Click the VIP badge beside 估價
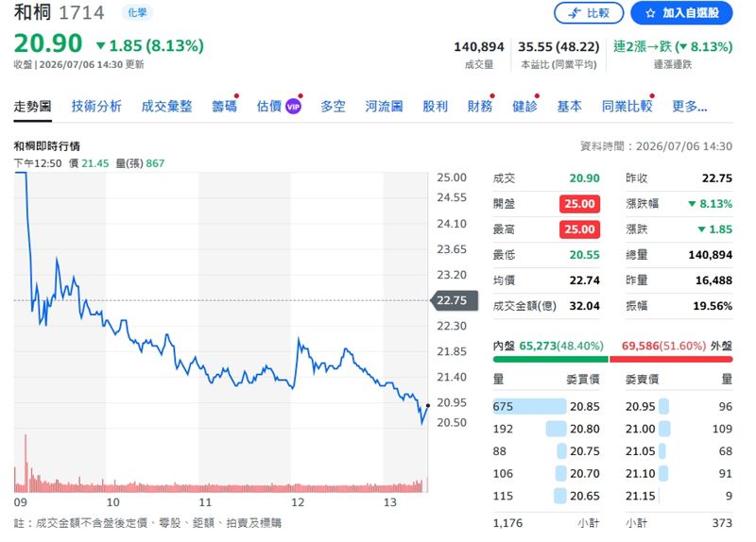Viewport: 756px width, 542px height. (x=293, y=107)
